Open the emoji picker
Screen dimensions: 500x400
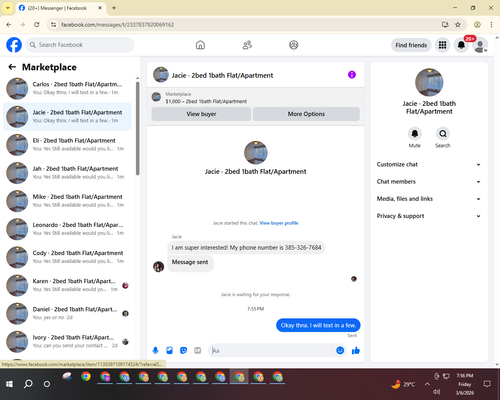(340, 350)
